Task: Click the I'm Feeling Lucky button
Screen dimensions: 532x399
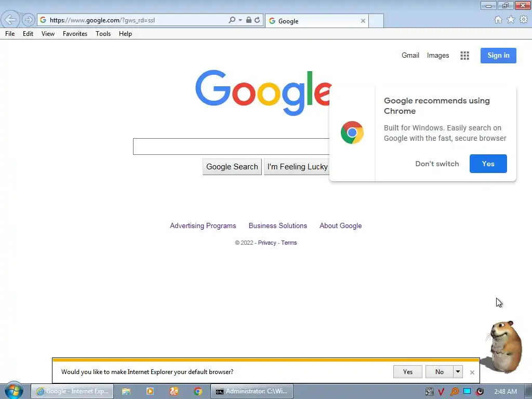Action: (297, 167)
